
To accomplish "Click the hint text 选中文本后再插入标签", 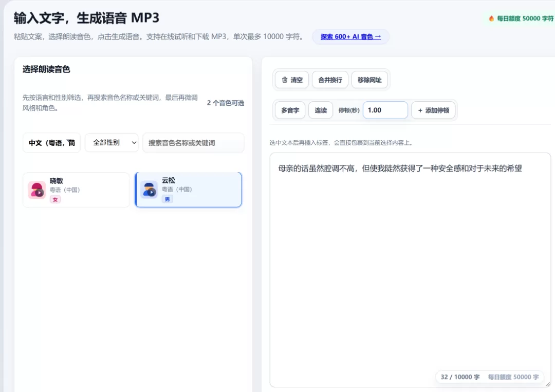I will coord(341,143).
